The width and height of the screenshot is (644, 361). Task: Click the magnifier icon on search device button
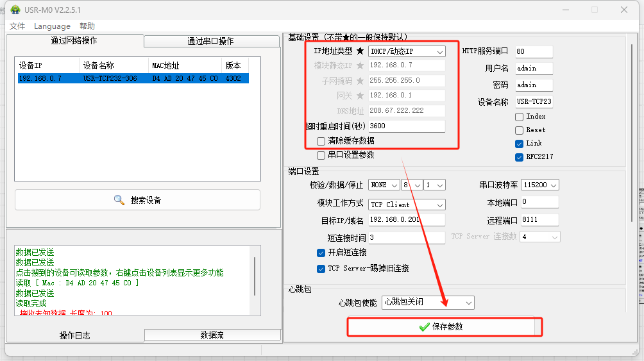pos(119,200)
